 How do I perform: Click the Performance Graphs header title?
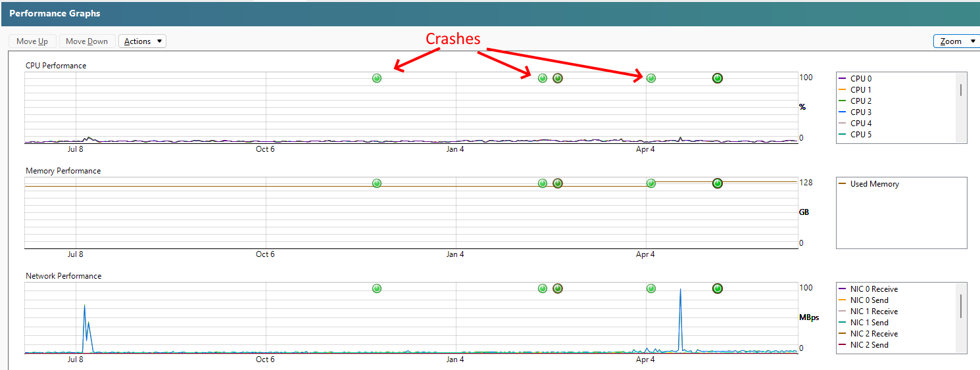pyautogui.click(x=55, y=13)
